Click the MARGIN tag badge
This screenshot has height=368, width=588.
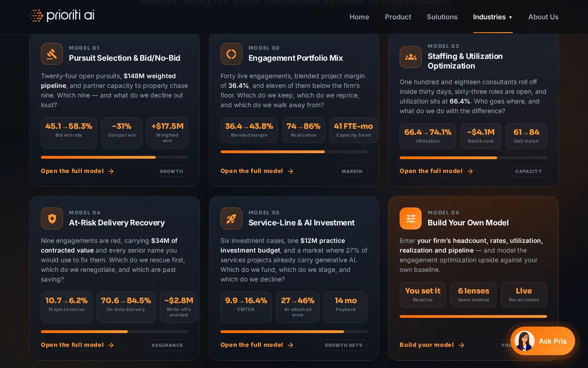tap(352, 171)
